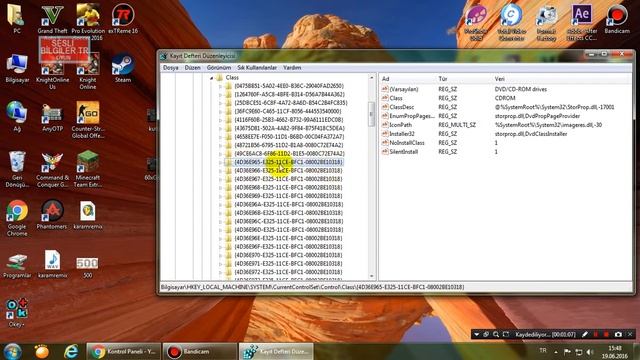The width and height of the screenshot is (640, 360).
Task: Select the {4D36E96A-E325...} registry key
Action: coord(288,204)
